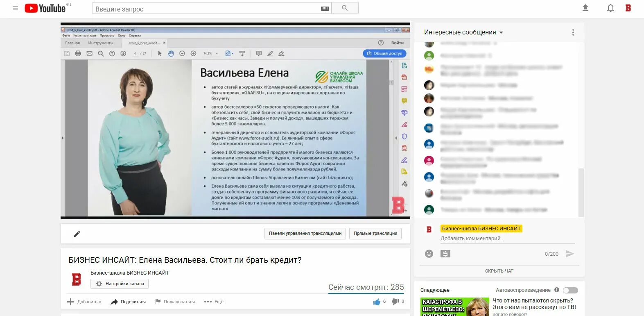Click the live chat vertical scrollbar
This screenshot has height=316, width=644.
581,192
